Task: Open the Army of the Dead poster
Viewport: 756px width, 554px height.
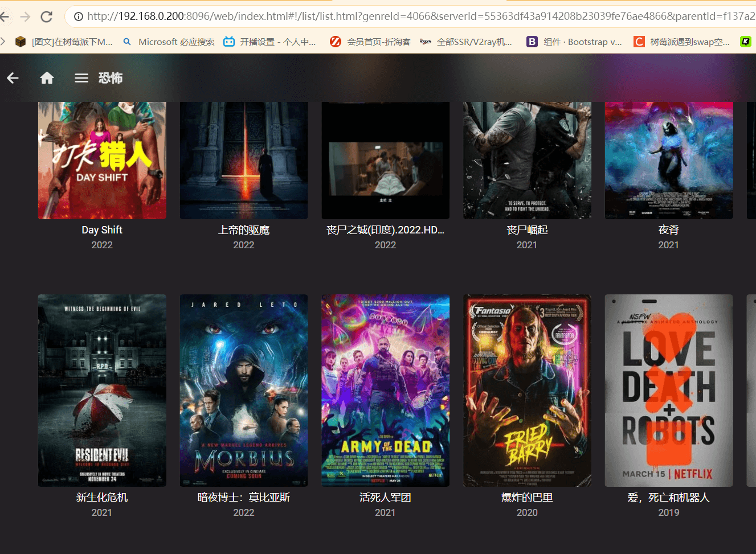Action: pos(385,391)
